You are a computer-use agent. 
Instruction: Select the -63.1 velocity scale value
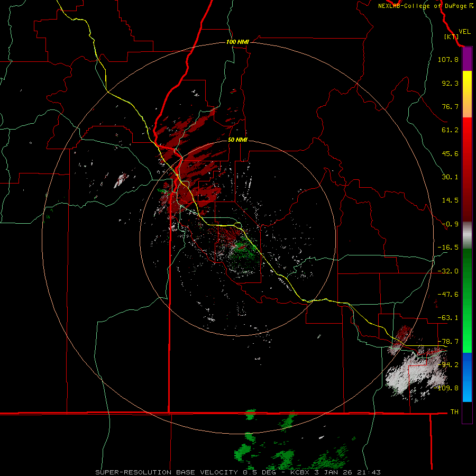(448, 318)
